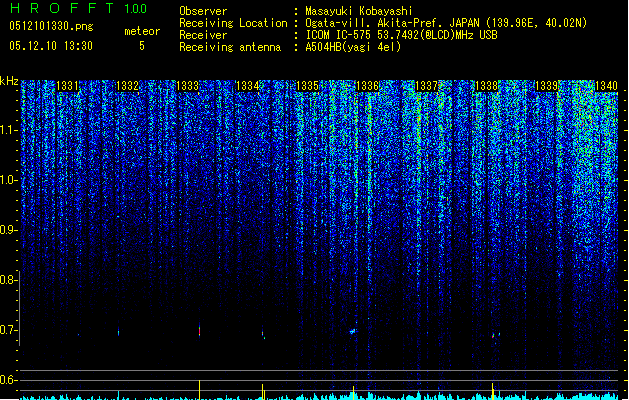The image size is (629, 400).
Task: Click the 0.7 kHz axis label
Action: (x=9, y=330)
